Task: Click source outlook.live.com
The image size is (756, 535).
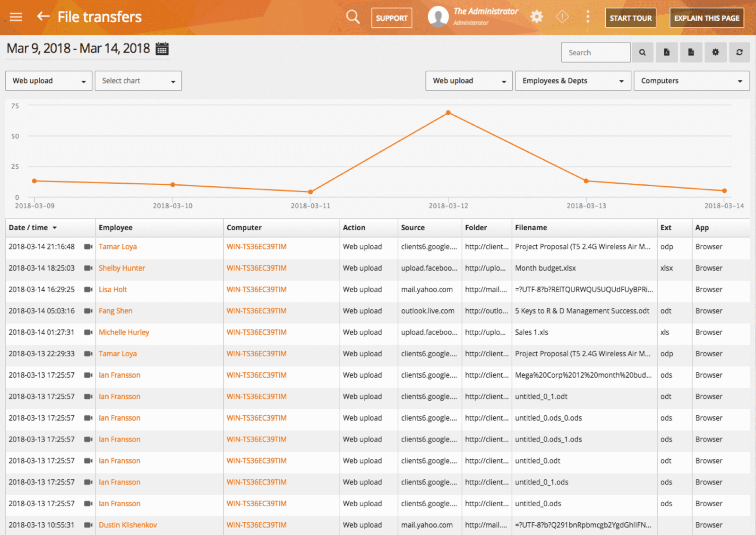Action: (x=428, y=311)
